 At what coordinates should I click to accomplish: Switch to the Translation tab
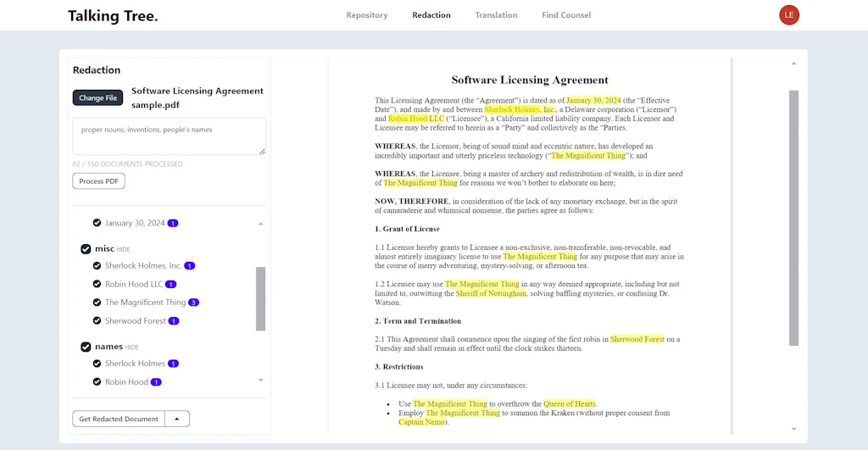(x=496, y=15)
